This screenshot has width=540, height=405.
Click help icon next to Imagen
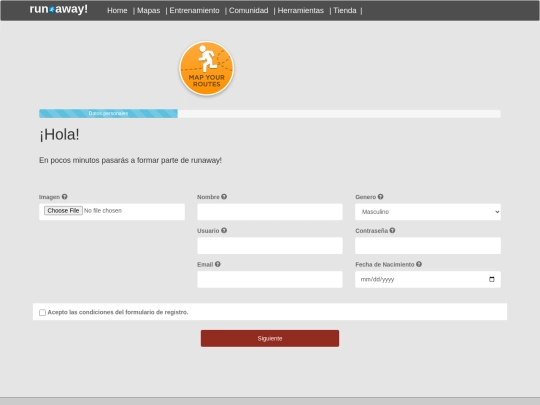click(x=64, y=197)
